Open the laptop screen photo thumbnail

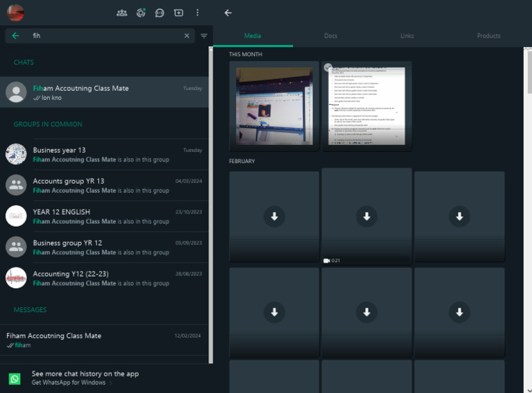point(274,105)
